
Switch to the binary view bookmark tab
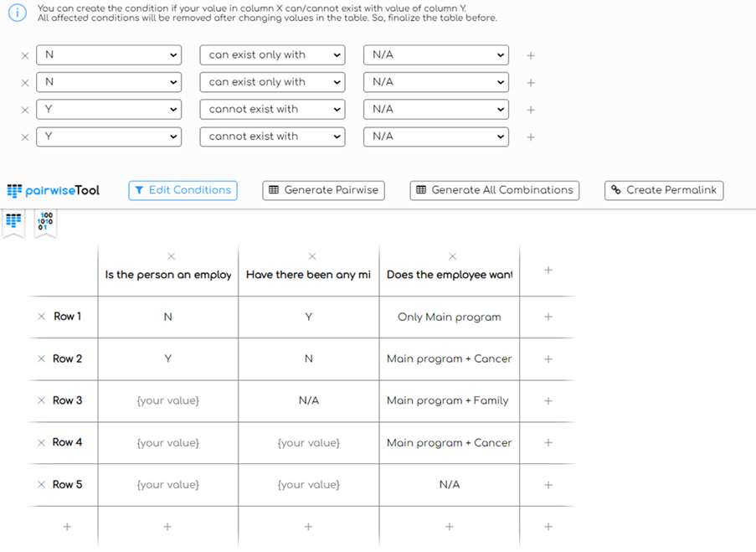[46, 222]
